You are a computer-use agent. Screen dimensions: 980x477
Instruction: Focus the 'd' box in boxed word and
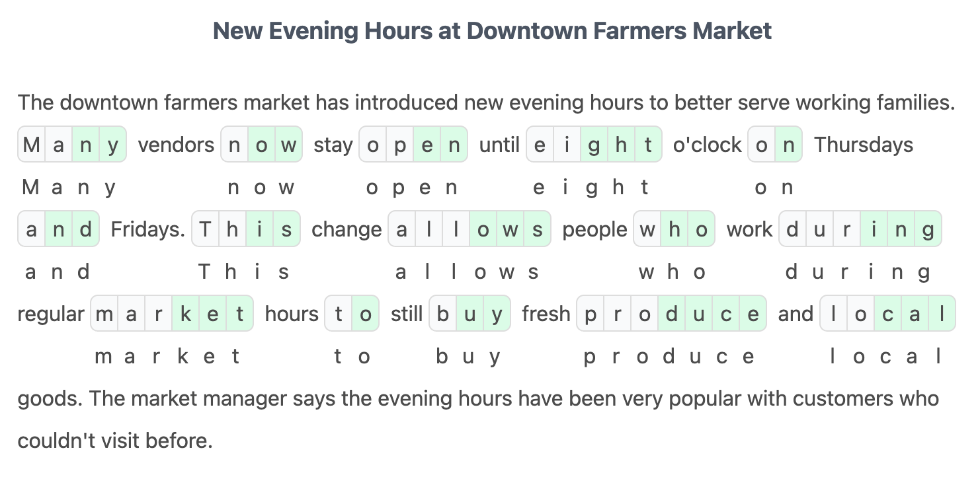coord(85,229)
